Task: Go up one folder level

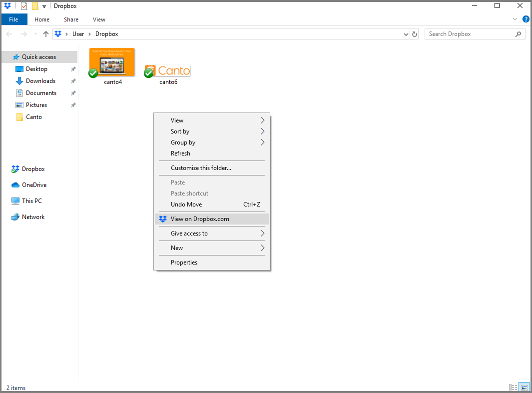Action: pos(46,34)
